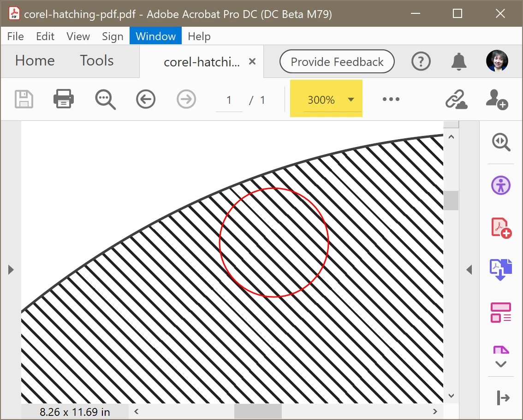This screenshot has width=523, height=420.
Task: Click the 8.26 x 11.69 in page size
Action: 75,412
